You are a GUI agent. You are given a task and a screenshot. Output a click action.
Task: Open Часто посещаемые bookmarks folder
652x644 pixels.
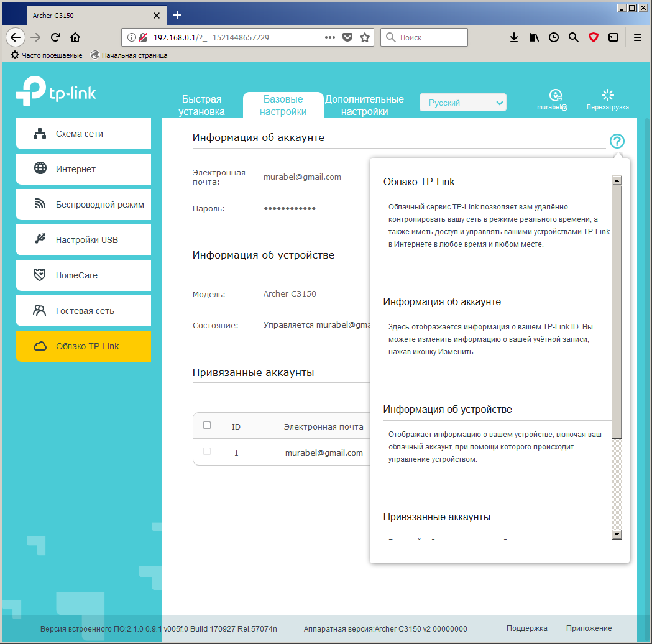tap(47, 55)
